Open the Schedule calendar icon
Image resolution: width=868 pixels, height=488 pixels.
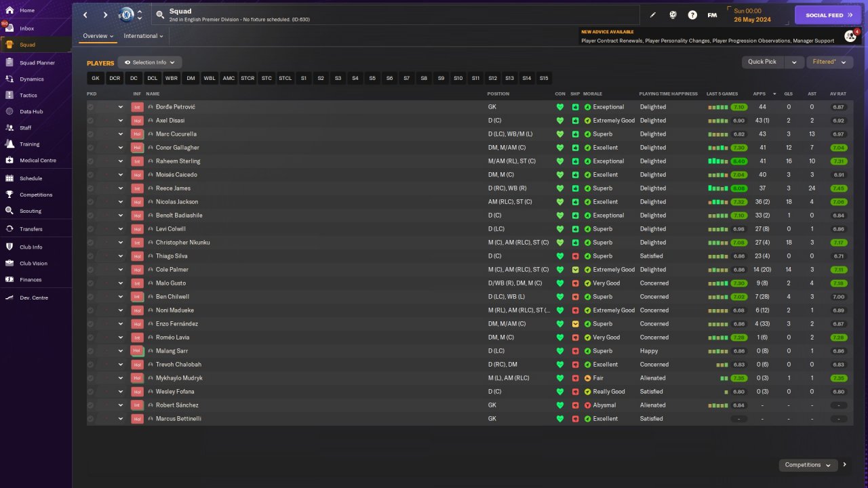[9, 178]
